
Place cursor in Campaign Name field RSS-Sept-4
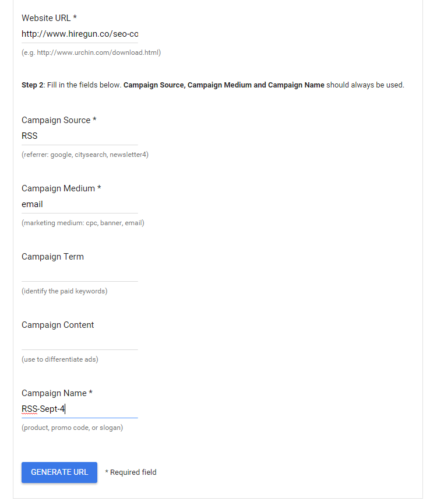tap(80, 409)
